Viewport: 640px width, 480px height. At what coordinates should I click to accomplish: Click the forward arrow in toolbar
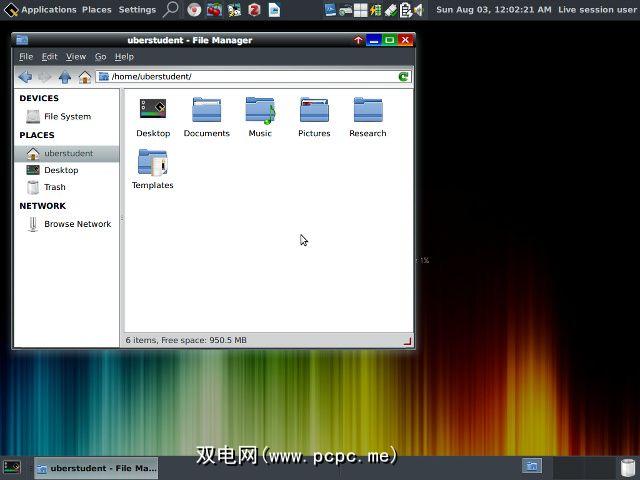(x=44, y=77)
